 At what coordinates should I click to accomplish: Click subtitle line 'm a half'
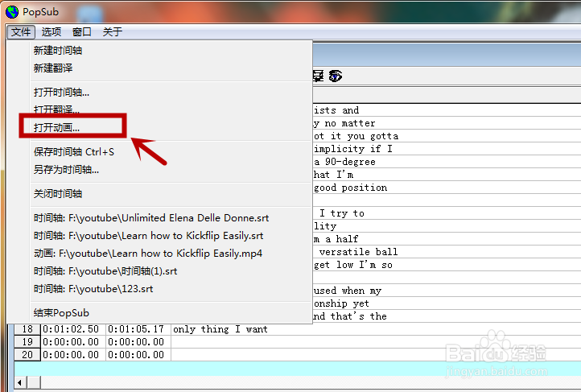click(336, 239)
